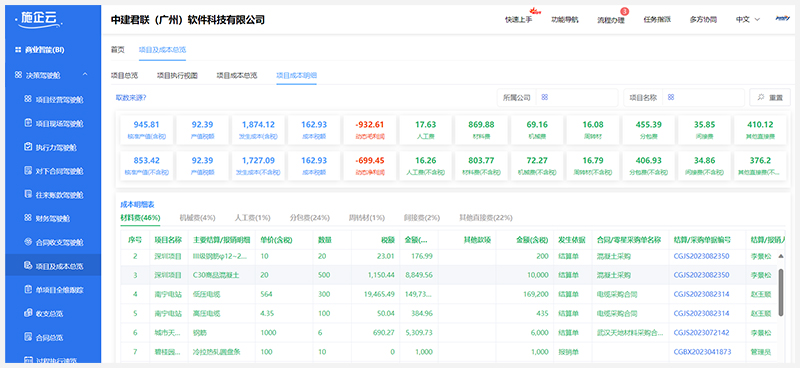The image size is (800, 368).
Task: Collapse the 决策驾驶舱 sidebar group
Action: click(x=85, y=75)
